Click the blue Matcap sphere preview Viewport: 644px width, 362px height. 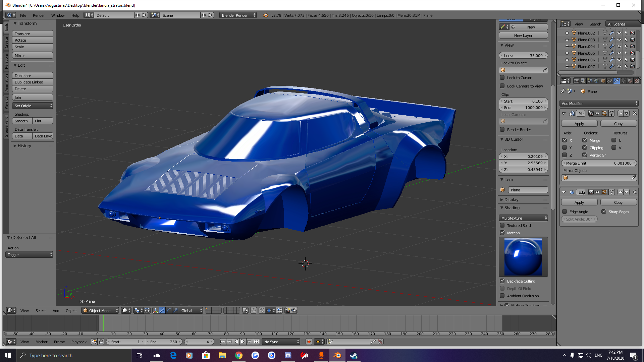click(523, 257)
